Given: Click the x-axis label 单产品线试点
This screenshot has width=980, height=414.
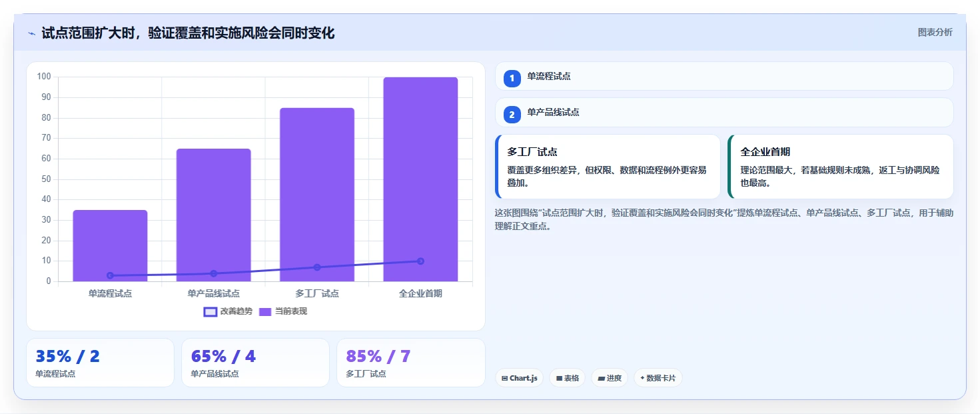Looking at the screenshot, I should point(213,293).
